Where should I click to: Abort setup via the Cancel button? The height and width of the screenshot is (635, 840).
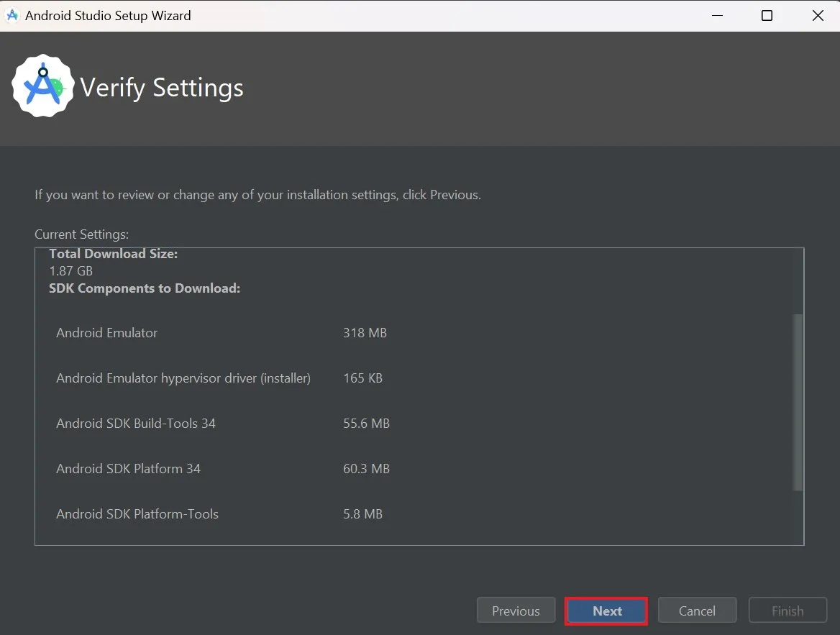coord(697,610)
